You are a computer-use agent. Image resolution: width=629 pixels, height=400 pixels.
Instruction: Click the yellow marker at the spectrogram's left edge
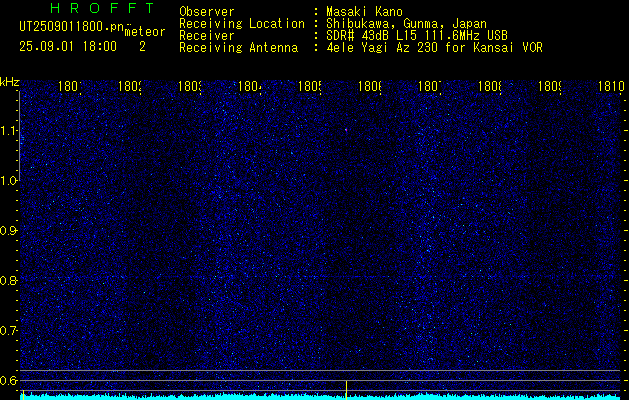click(x=23, y=394)
